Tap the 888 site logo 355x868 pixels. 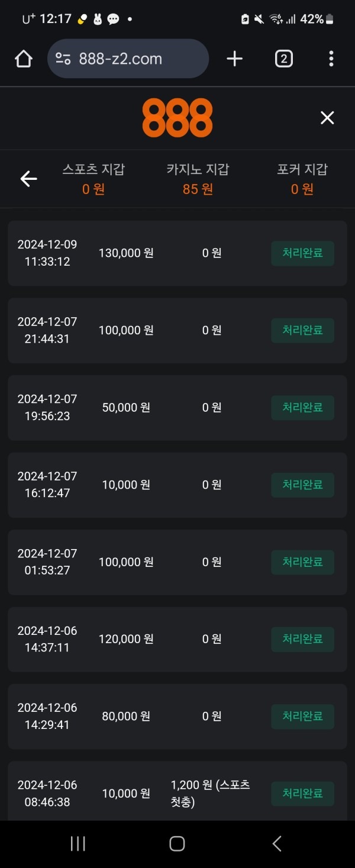coord(177,117)
